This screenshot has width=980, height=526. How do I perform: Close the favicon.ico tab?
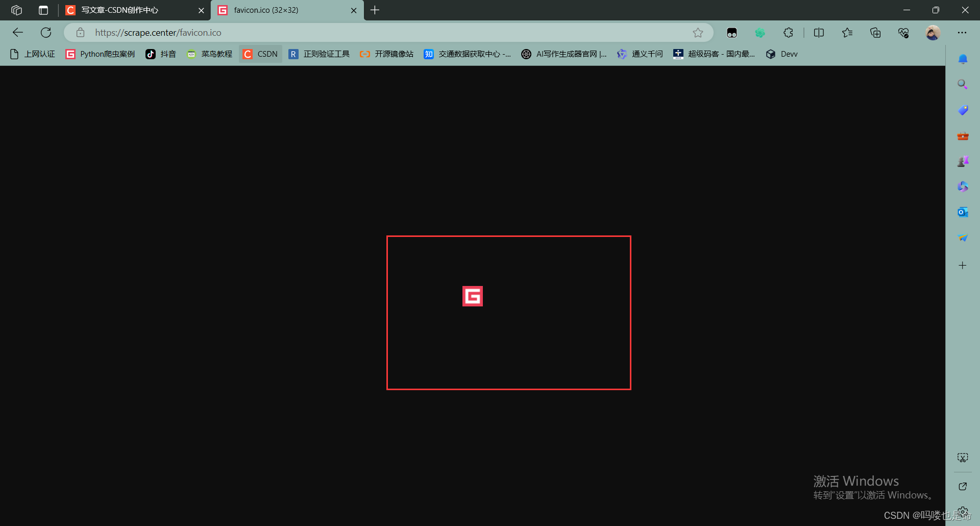click(354, 10)
